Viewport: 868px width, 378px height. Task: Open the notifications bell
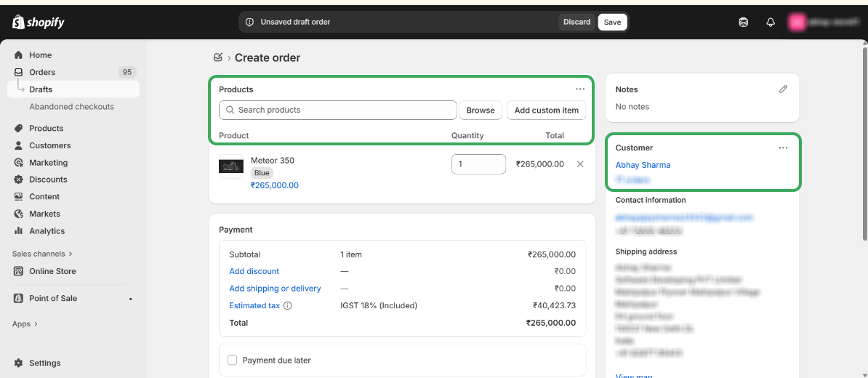coord(771,23)
